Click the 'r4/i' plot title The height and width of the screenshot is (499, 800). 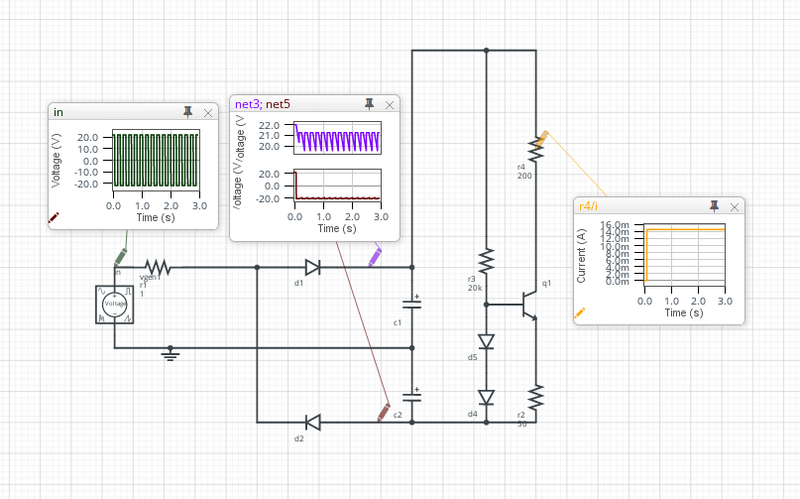tap(588, 206)
